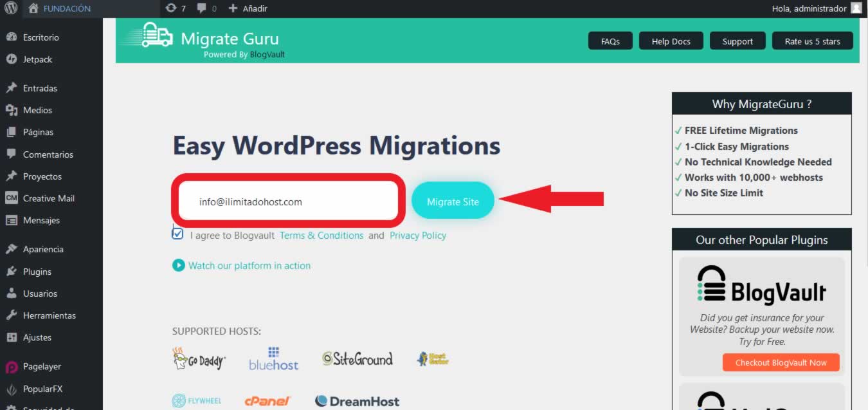Open the Hola, administrador account menu
Viewport: 868px width, 410px height.
808,8
